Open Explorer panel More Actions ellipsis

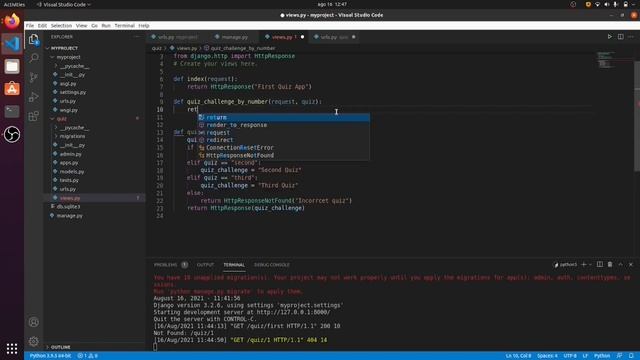click(136, 37)
